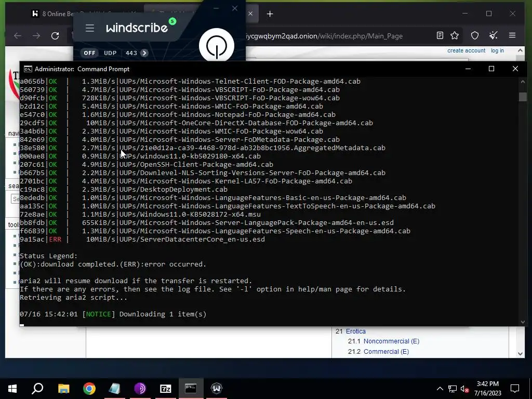Open File Explorer from the taskbar
The image size is (532, 399).
click(x=63, y=389)
